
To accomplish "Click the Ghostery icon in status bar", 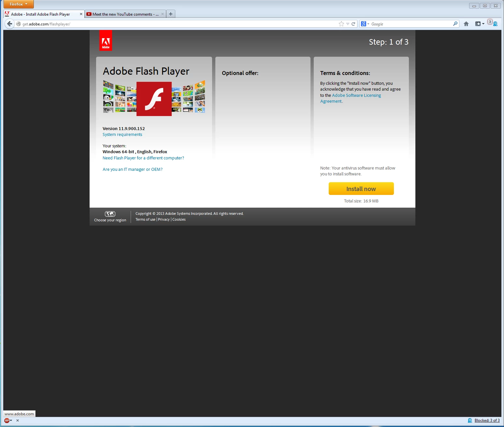I will coord(470,420).
